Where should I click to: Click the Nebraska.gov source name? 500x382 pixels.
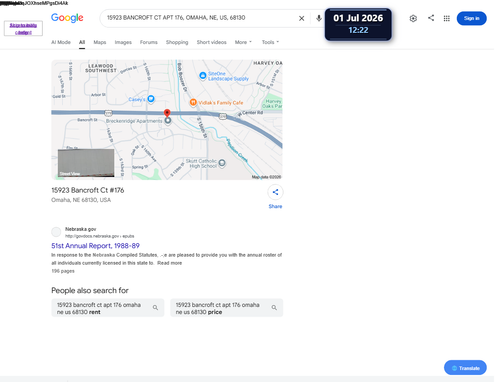coord(81,229)
